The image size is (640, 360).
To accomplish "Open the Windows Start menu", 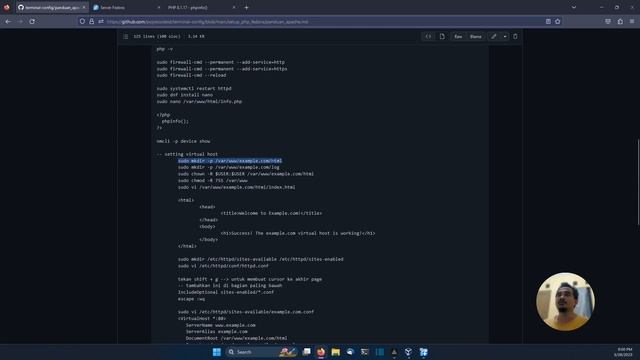I will 217,352.
